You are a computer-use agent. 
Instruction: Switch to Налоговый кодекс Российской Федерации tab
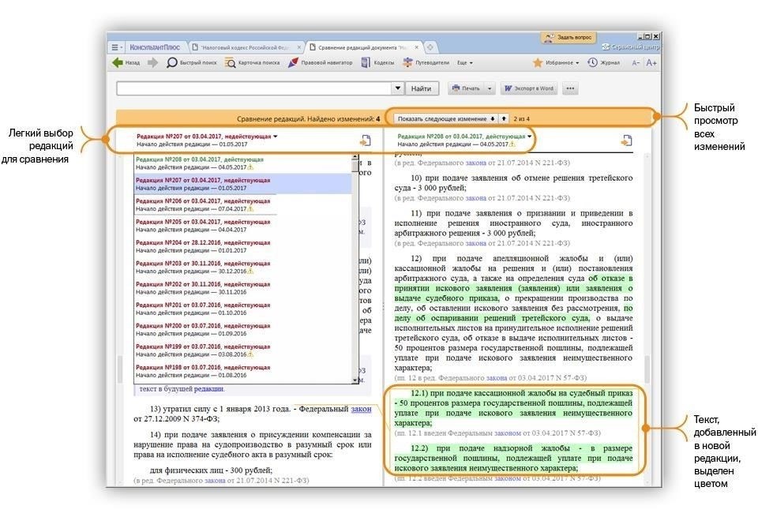tap(247, 47)
